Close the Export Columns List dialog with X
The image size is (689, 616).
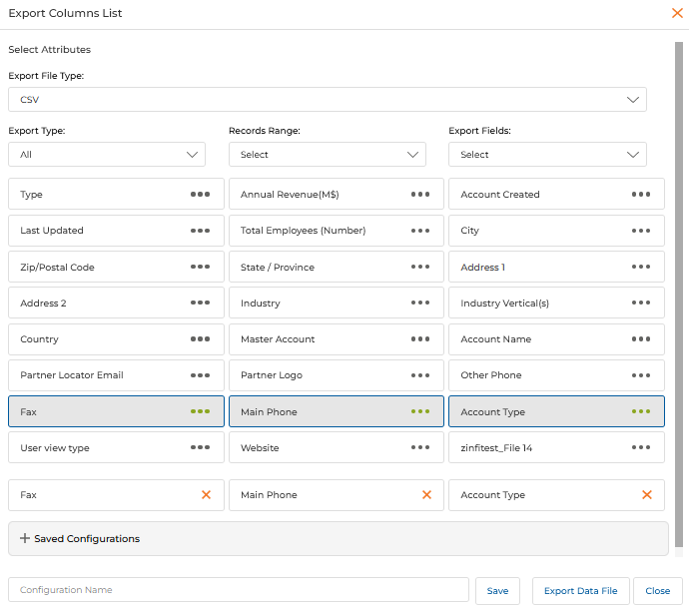click(677, 13)
